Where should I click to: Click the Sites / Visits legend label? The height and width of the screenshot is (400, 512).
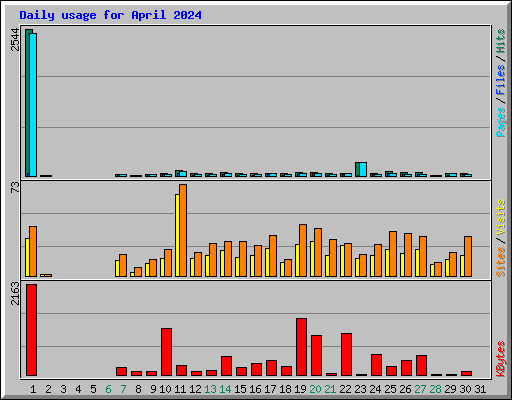tap(501, 238)
